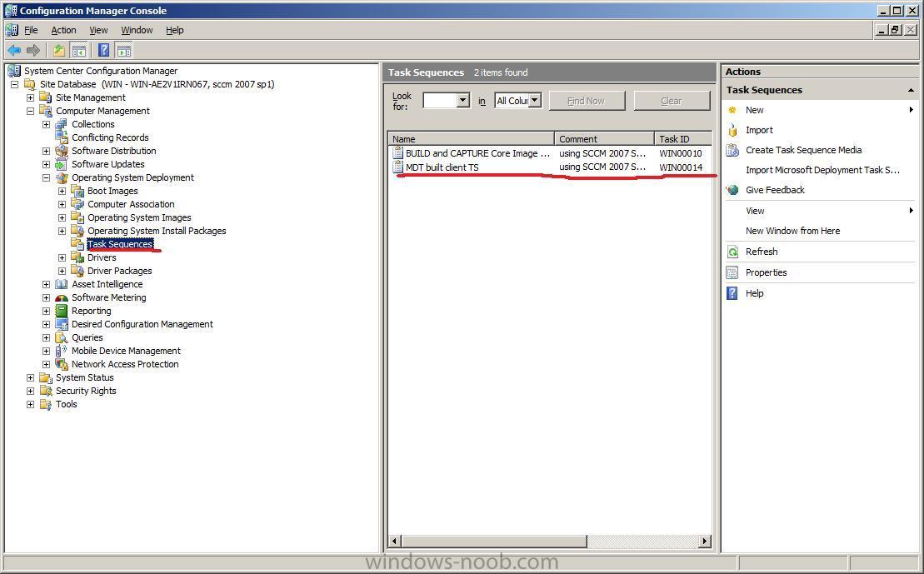Screen dimensions: 924x574
Task: Click the blue Help toolbar icon
Action: coord(103,51)
